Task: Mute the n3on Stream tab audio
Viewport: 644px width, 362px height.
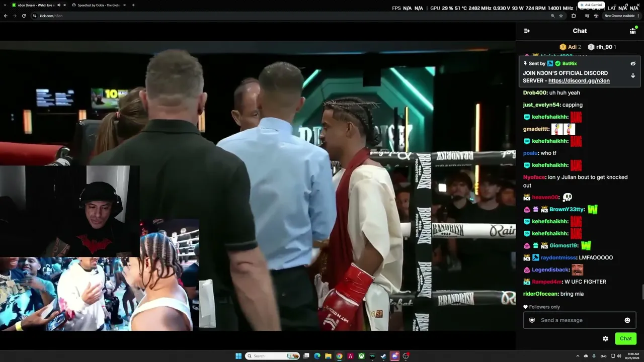Action: coord(58,5)
